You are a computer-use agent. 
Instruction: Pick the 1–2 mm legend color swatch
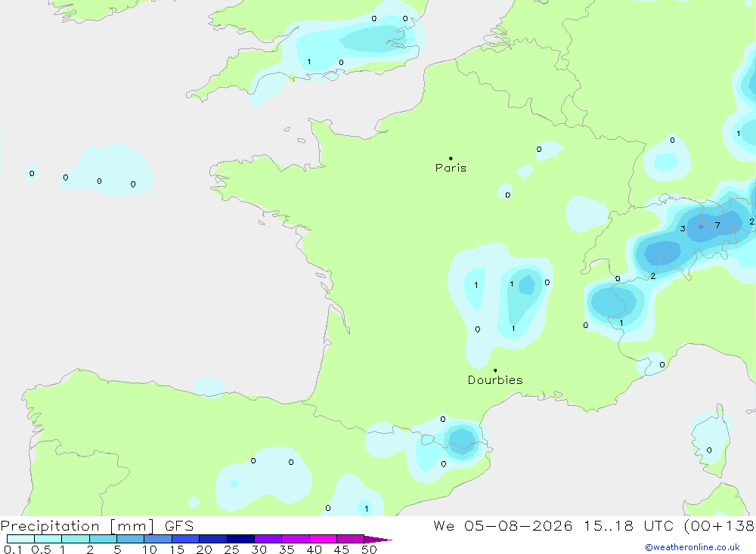[76, 539]
